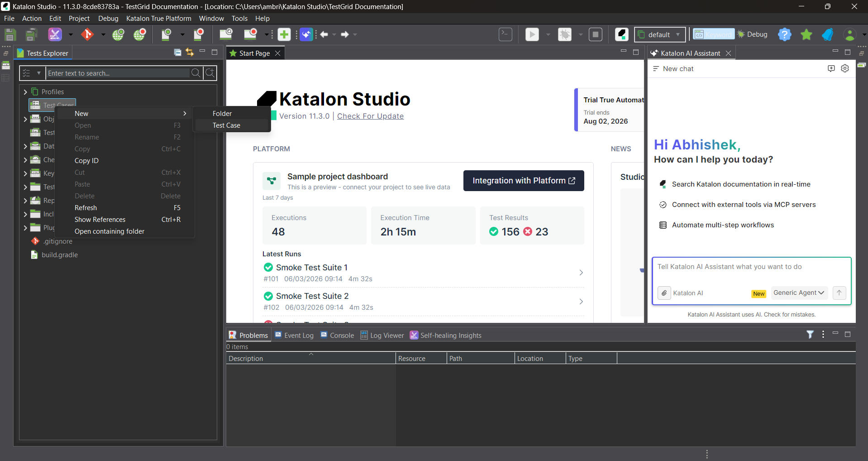The height and width of the screenshot is (461, 868).
Task: Open the default profile dropdown
Action: click(x=660, y=34)
